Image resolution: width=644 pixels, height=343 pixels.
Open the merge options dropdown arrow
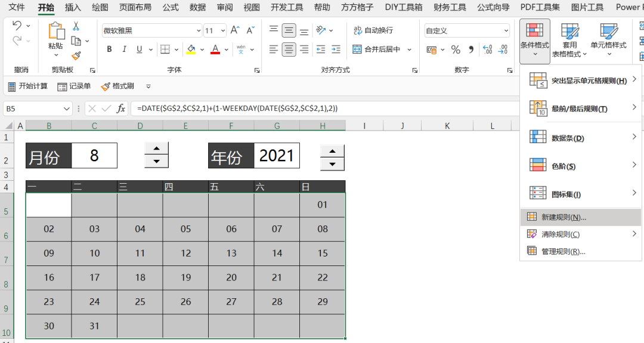coord(410,50)
